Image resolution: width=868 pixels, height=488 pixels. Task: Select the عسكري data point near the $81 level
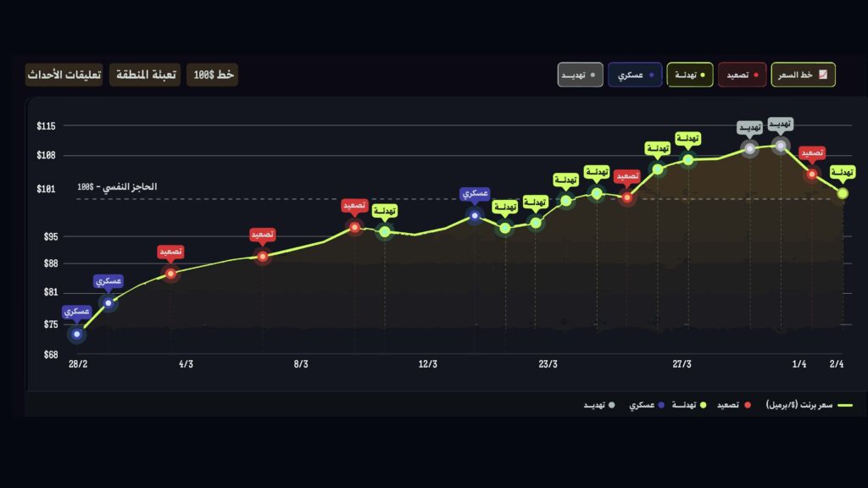tap(108, 302)
